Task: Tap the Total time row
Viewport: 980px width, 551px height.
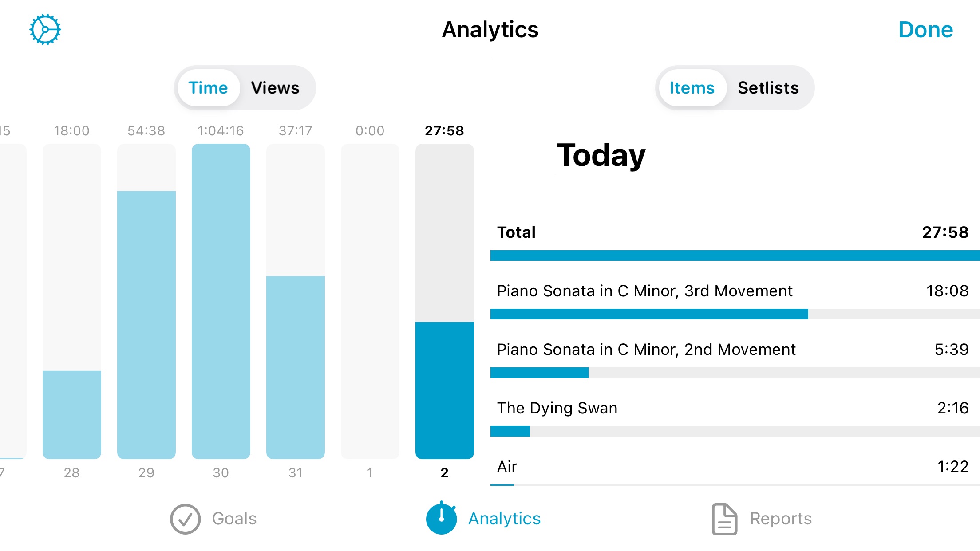Action: pos(735,239)
